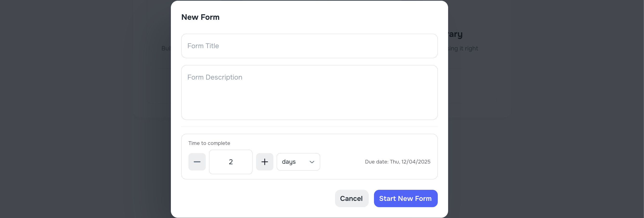Viewport: 644px width, 218px height.
Task: Expand the time unit selector
Action: pyautogui.click(x=298, y=162)
